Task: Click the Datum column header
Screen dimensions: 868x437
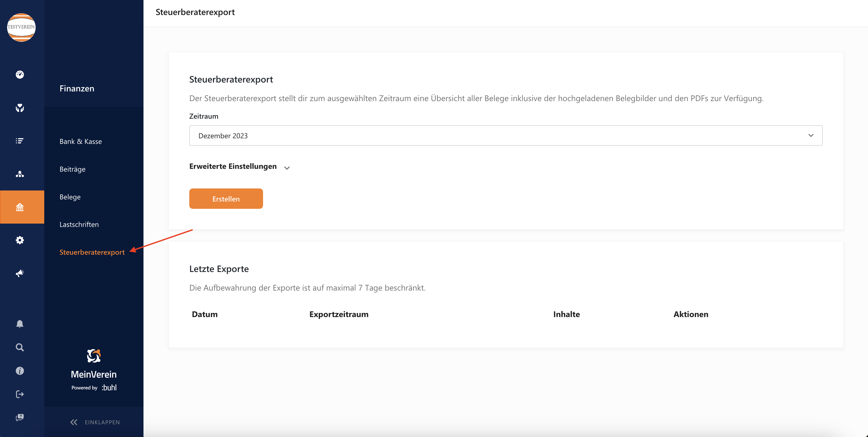Action: 205,314
